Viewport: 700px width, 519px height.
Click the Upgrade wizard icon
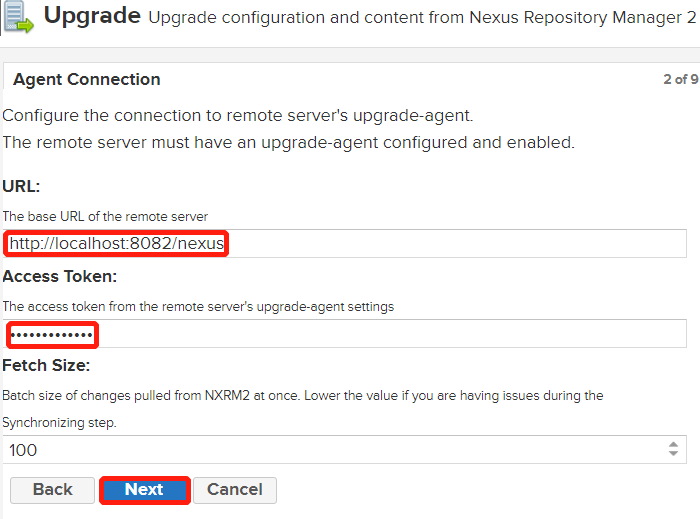19,18
